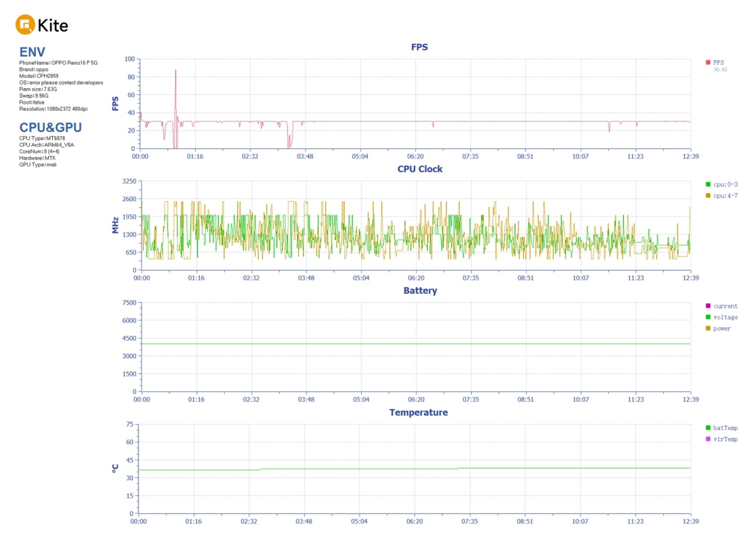Toggle the voltage legend entry
Image resolution: width=755 pixels, height=560 pixels.
coord(722,317)
